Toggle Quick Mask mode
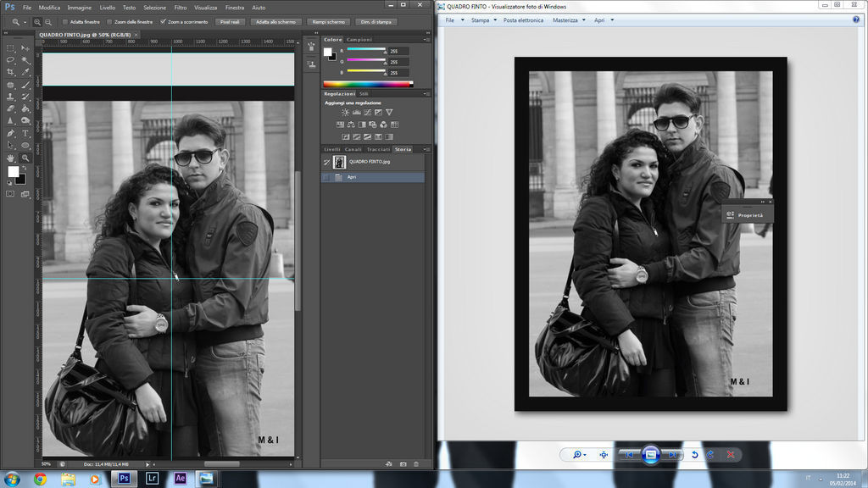Image resolution: width=868 pixels, height=488 pixels. pos(10,194)
